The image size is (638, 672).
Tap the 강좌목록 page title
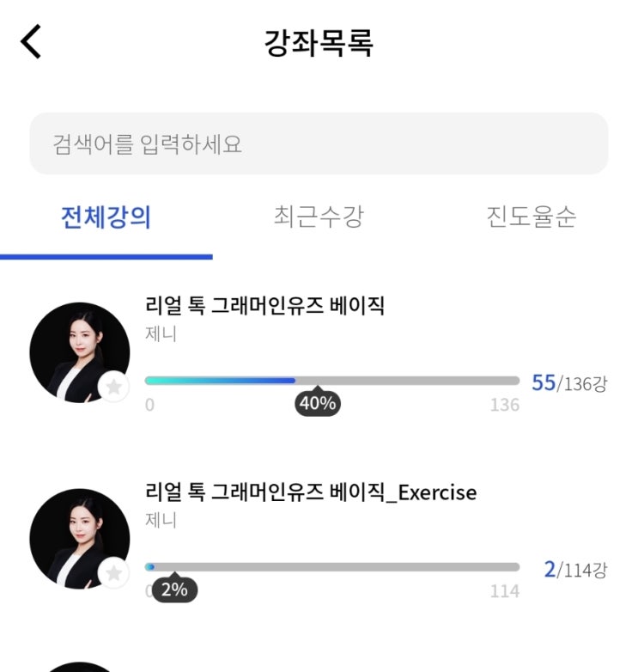tap(319, 43)
